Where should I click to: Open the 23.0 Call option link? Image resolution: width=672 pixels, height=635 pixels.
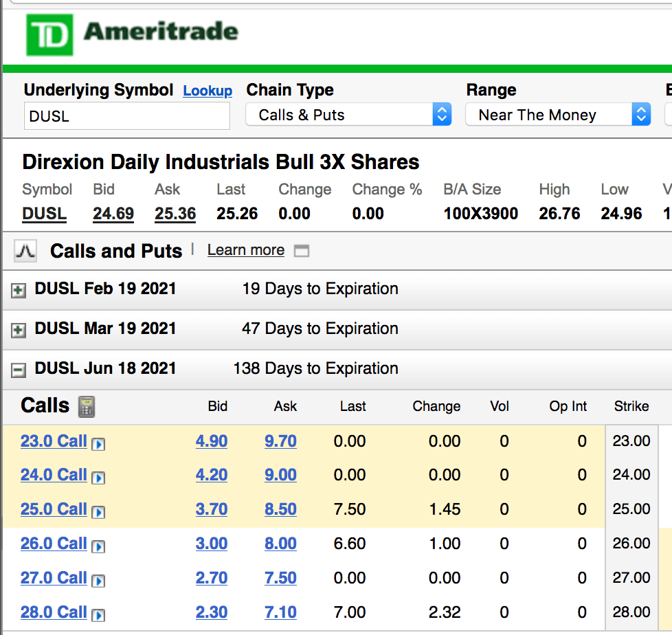point(54,441)
